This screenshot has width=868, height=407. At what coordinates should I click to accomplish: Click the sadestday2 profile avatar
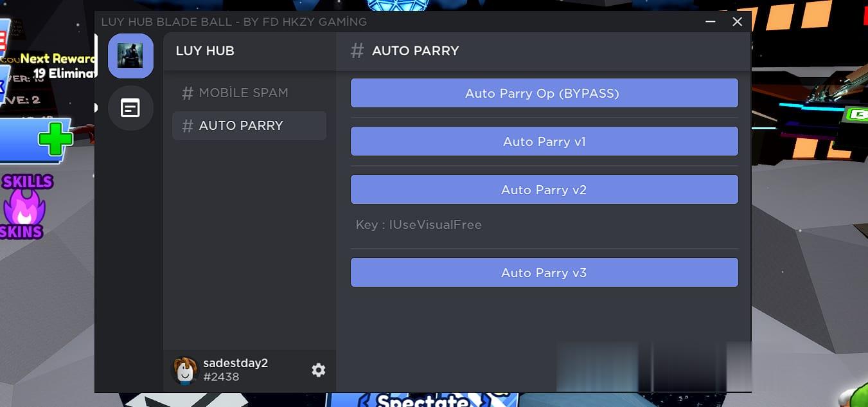pos(184,370)
